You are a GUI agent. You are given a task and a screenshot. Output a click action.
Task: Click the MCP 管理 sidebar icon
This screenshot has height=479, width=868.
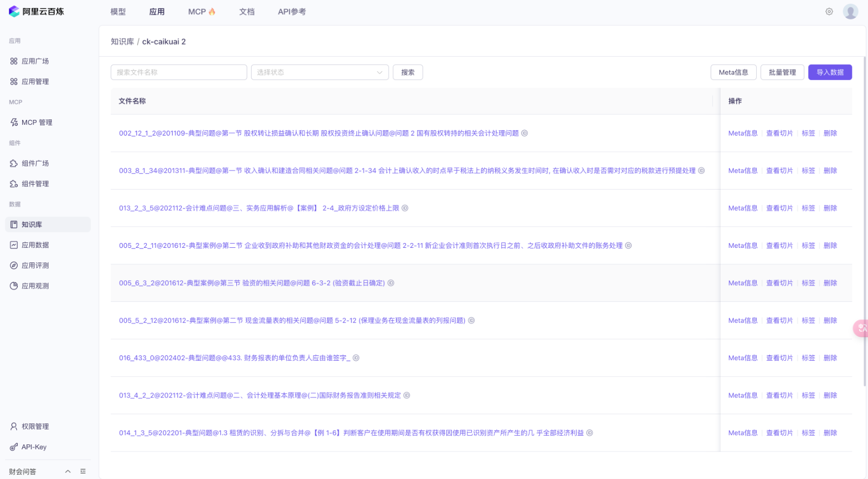click(x=14, y=123)
